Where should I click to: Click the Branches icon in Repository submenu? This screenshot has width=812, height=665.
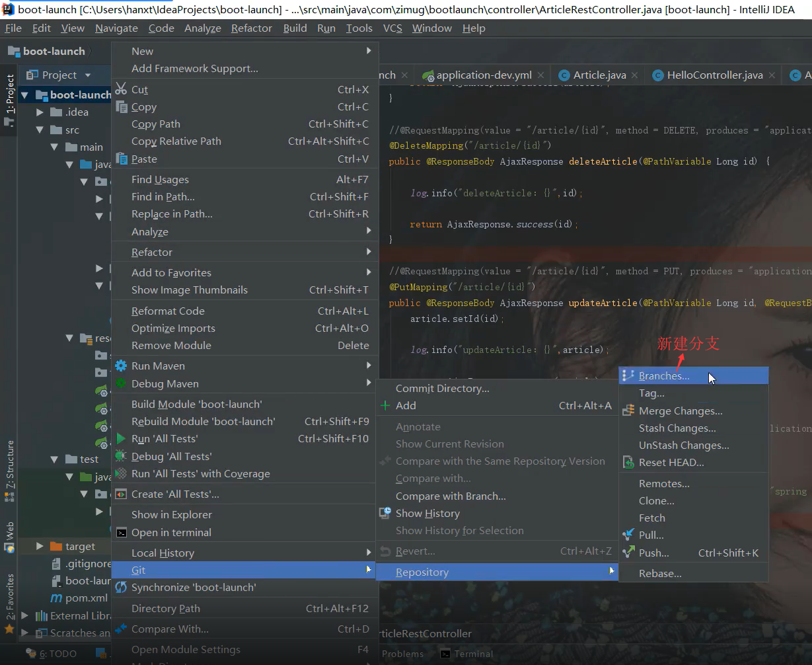pos(628,375)
